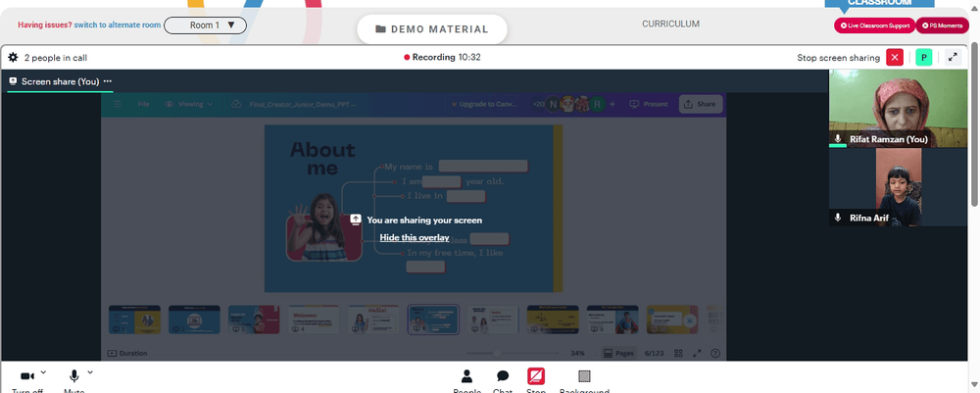Open Canva grid view icon

[x=679, y=353]
